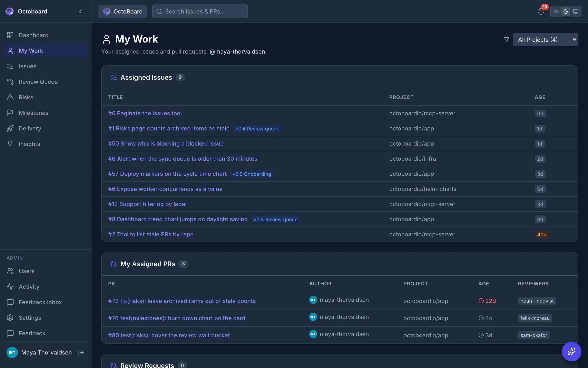Log out using the sign-out icon
This screenshot has height=368, width=588.
(x=81, y=352)
